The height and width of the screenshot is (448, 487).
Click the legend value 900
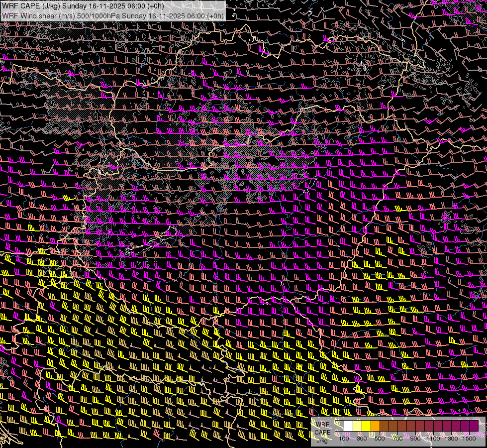415,439
